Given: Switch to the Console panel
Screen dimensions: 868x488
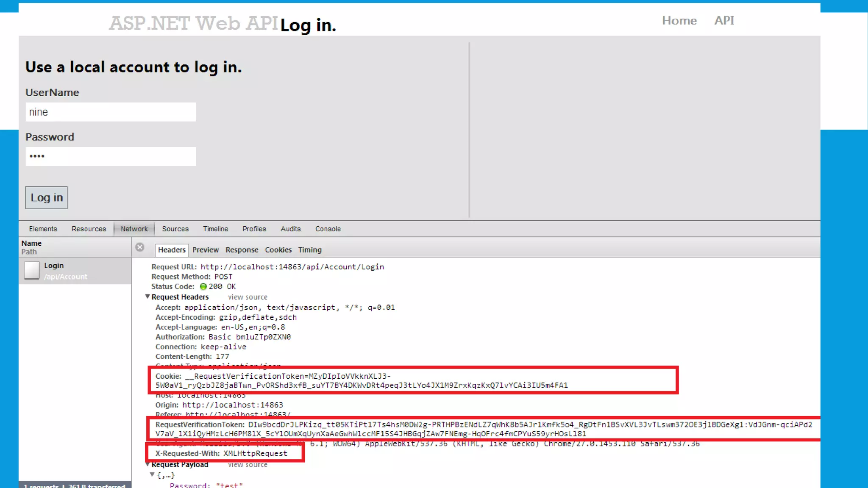Looking at the screenshot, I should 328,229.
